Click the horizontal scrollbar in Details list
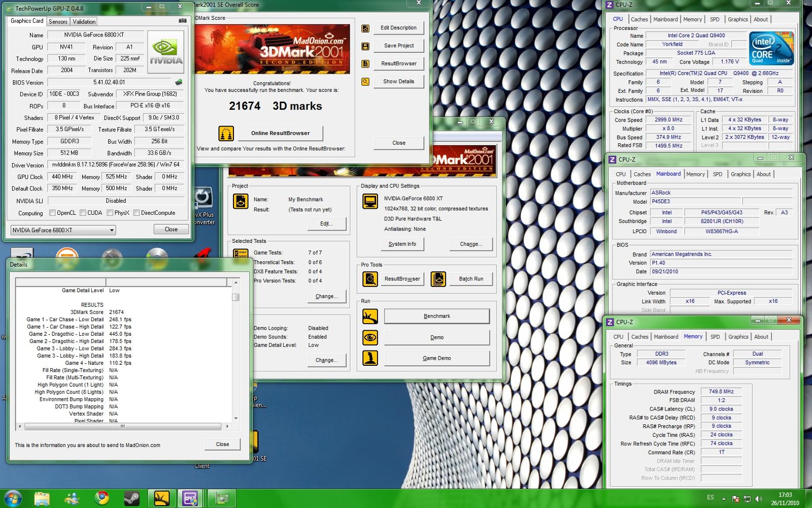Image resolution: width=812 pixels, height=508 pixels. coord(122,427)
